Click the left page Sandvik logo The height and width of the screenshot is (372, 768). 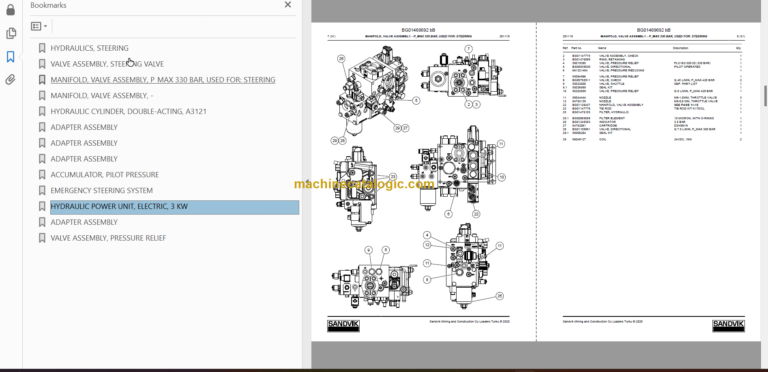pos(343,326)
